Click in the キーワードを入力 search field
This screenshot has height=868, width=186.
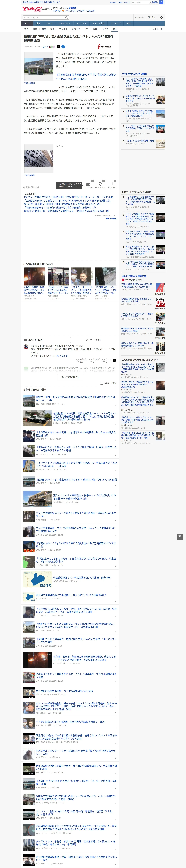point(44,18)
